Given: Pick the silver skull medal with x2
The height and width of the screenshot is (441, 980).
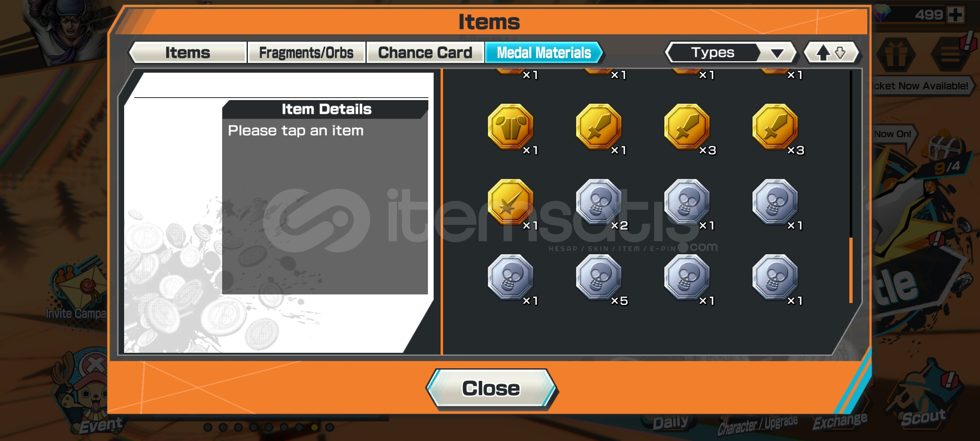Looking at the screenshot, I should point(599,202).
